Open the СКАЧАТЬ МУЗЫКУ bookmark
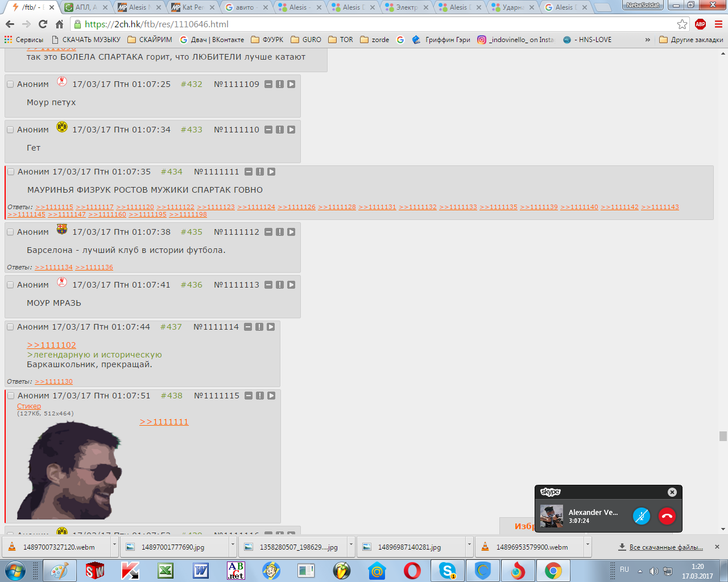This screenshot has height=582, width=728. [x=86, y=40]
